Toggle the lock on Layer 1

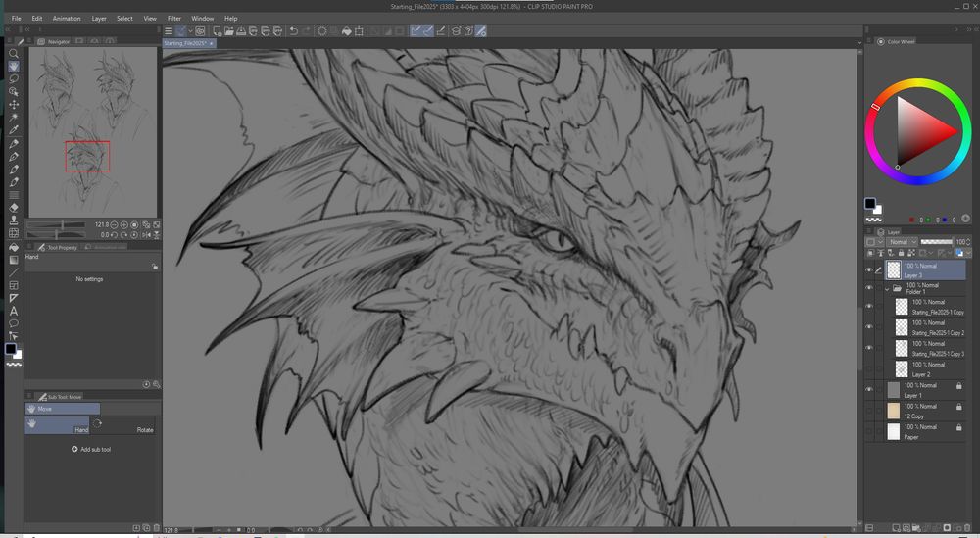(958, 386)
